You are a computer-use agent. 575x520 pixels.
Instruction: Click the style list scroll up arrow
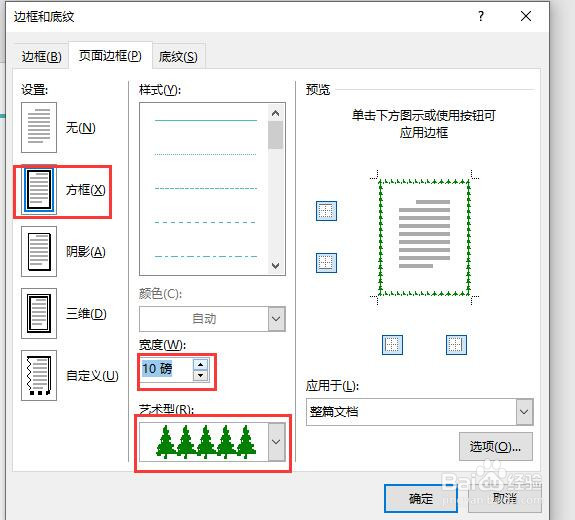tap(276, 113)
